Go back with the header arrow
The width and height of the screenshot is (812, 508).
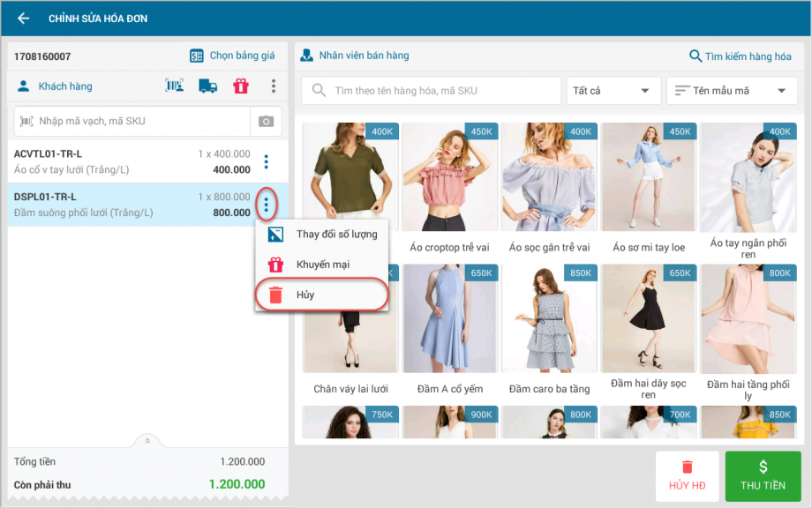pyautogui.click(x=23, y=19)
